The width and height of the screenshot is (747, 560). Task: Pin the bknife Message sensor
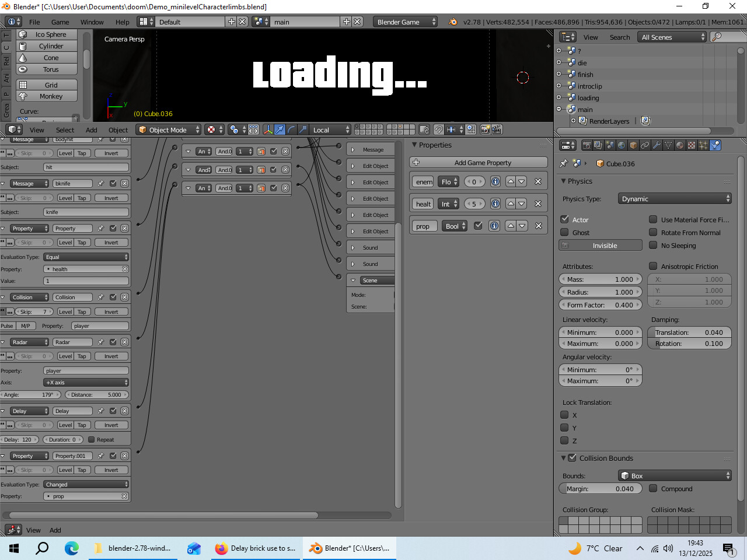point(101,183)
